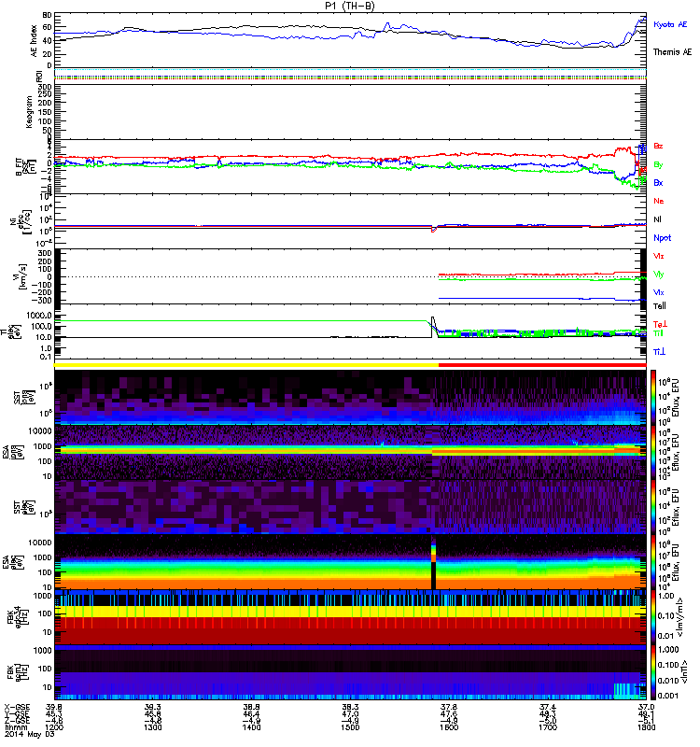Click the 1700 time tick label
The width and height of the screenshot is (700, 747).
tap(548, 727)
